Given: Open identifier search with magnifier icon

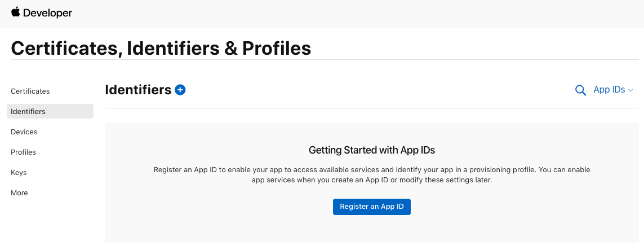Looking at the screenshot, I should tap(580, 90).
